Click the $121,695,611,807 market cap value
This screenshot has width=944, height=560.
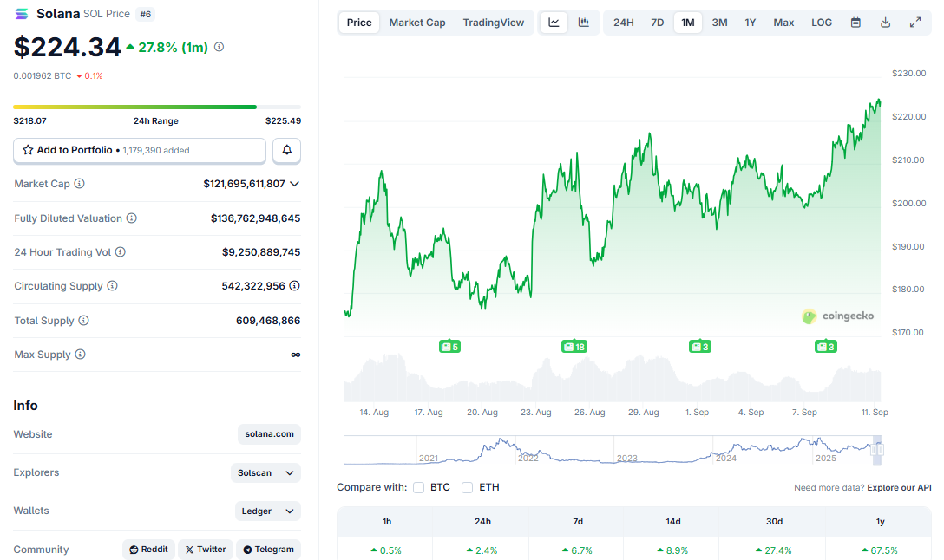coord(245,184)
